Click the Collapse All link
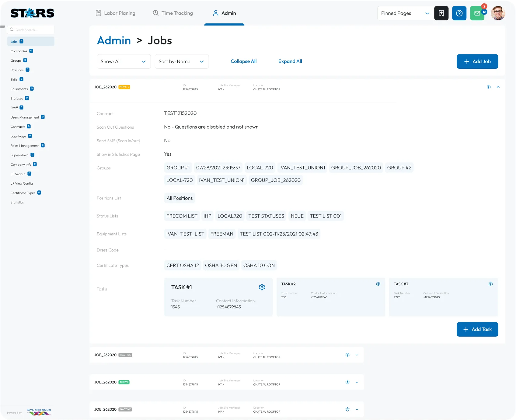Image resolution: width=516 pixels, height=420 pixels. [x=243, y=61]
